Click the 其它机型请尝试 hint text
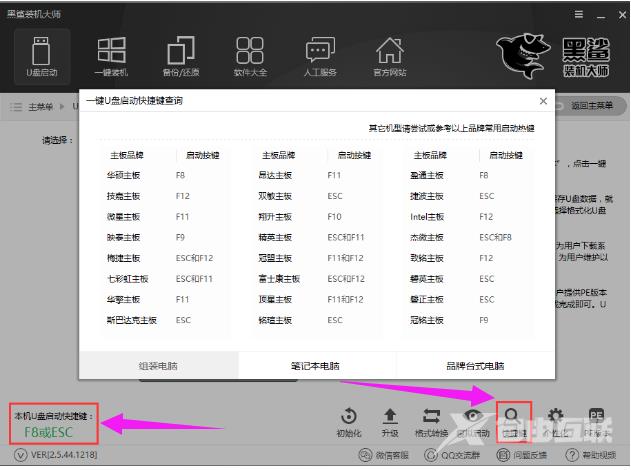The image size is (631, 470). click(x=452, y=128)
